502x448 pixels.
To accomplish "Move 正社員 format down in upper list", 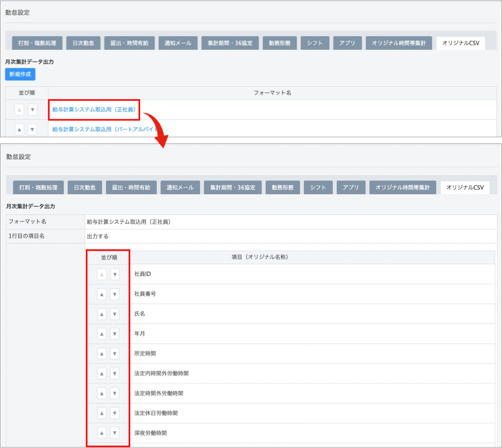I will coord(32,110).
